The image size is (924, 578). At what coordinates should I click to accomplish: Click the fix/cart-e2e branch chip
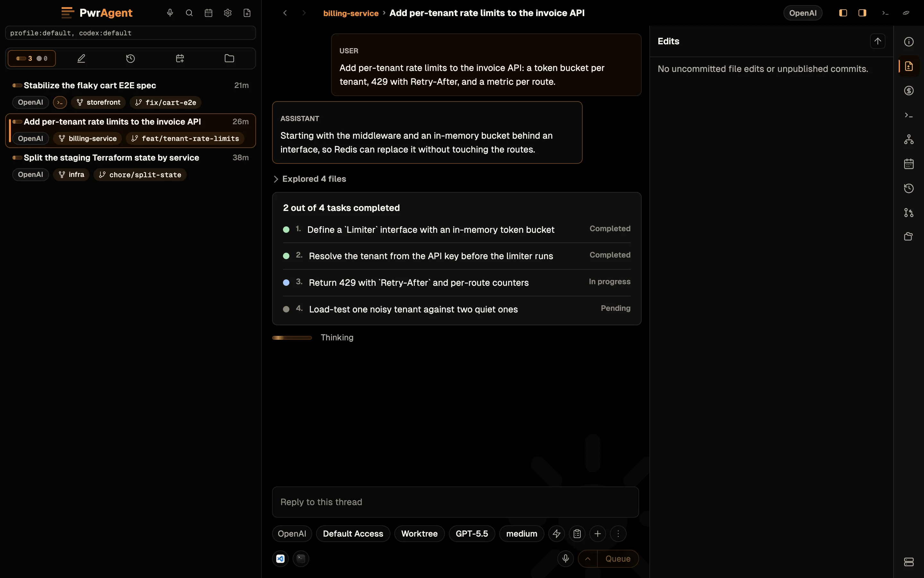165,102
